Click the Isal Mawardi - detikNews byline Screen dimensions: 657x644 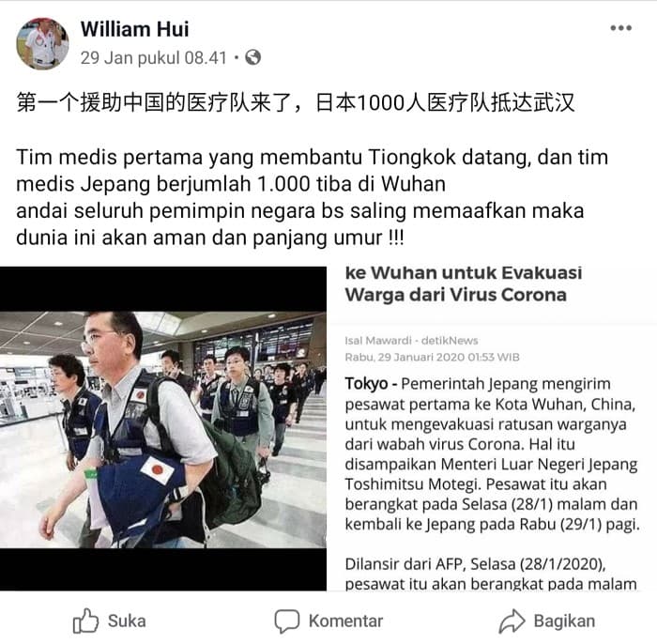(411, 340)
